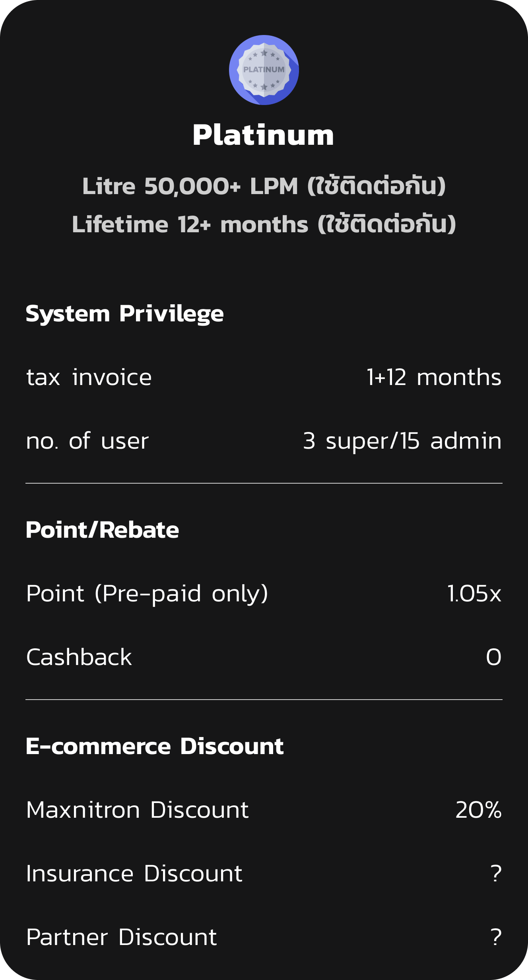Select the no. of user label
Viewport: 528px width, 980px height.
(87, 441)
